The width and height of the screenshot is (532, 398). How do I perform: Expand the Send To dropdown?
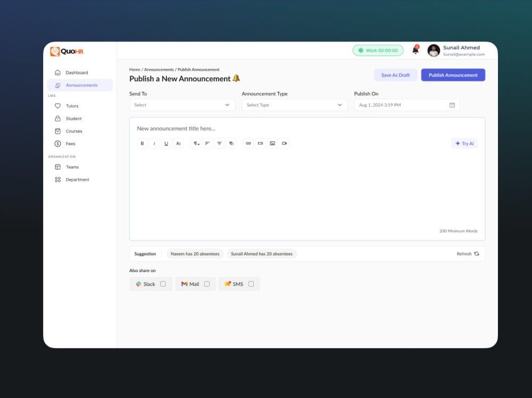tap(182, 105)
